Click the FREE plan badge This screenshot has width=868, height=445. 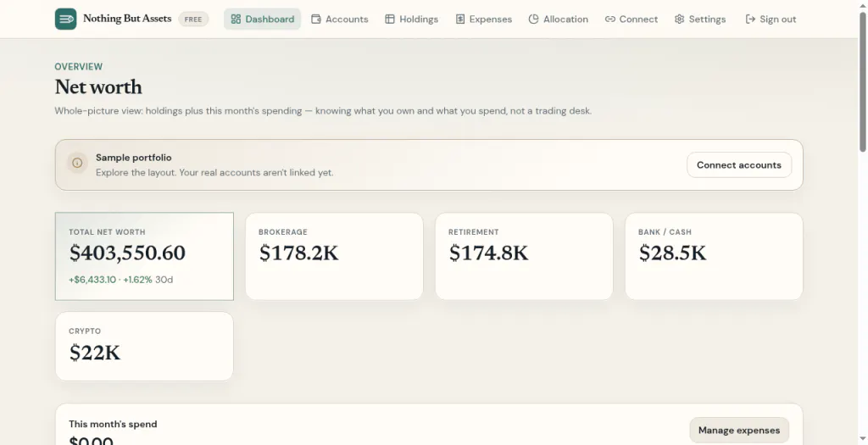point(193,19)
